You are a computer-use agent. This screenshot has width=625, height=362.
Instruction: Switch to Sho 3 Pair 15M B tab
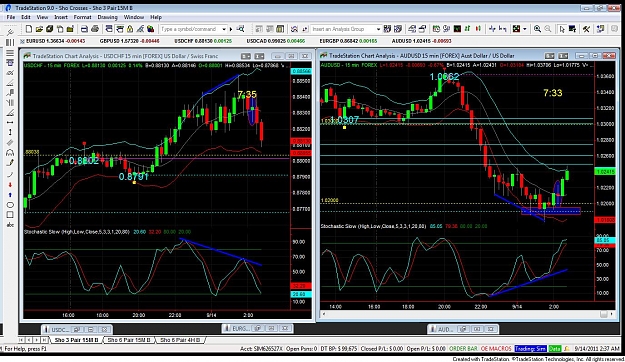coord(76,340)
